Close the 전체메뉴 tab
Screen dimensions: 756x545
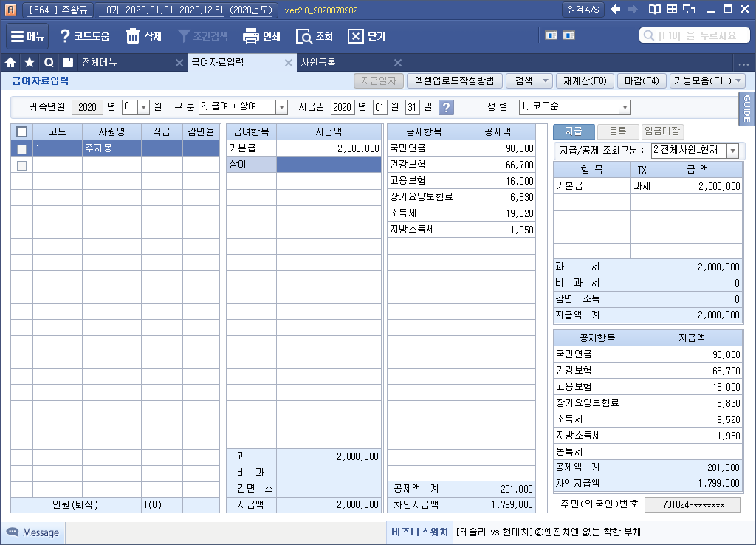coord(179,63)
